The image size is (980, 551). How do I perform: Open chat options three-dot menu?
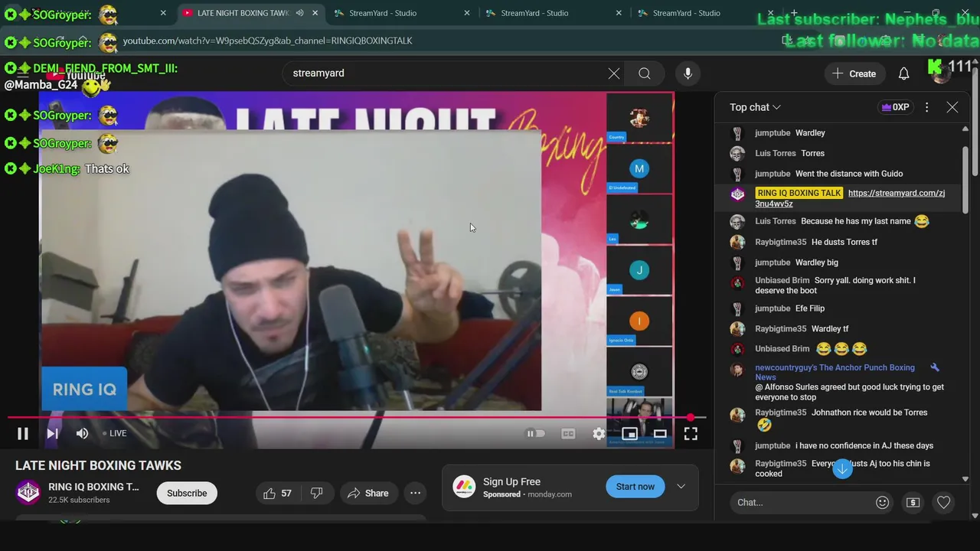(926, 107)
